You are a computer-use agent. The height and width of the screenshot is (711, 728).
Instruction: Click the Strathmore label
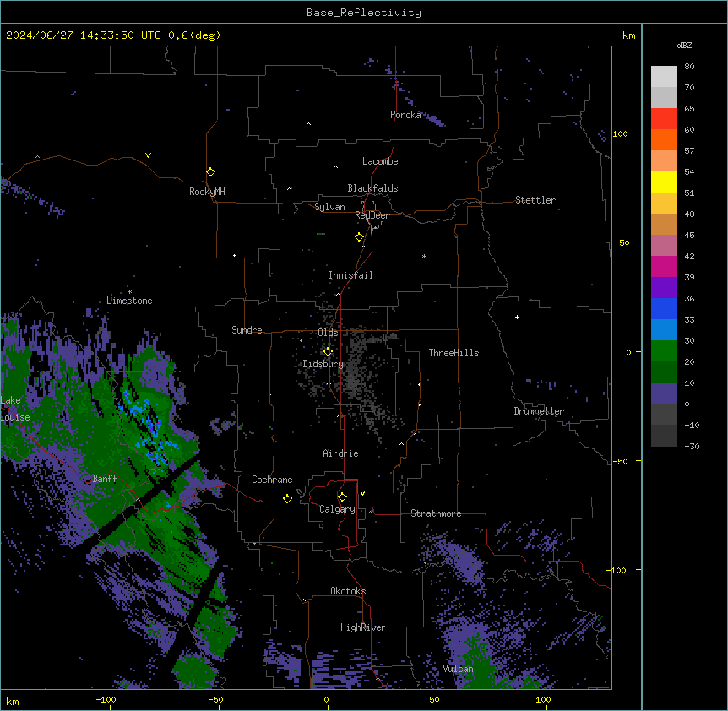point(436,513)
